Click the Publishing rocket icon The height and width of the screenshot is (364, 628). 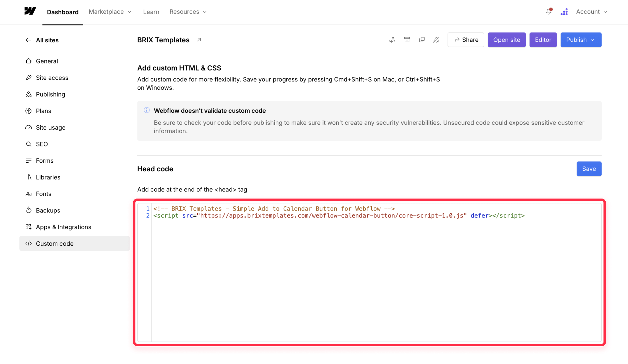click(28, 94)
